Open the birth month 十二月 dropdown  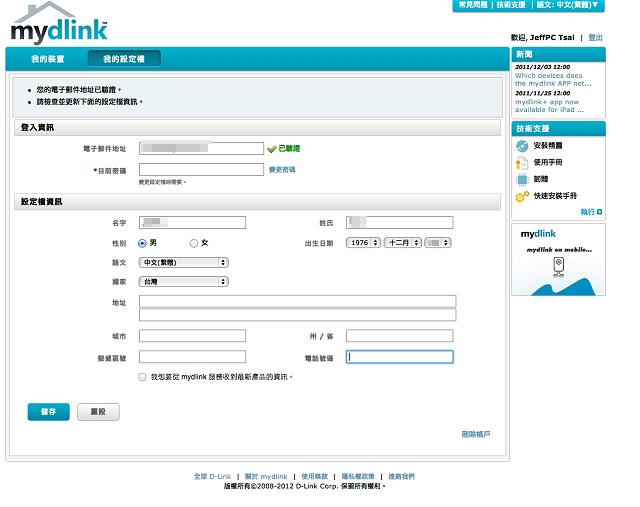pos(402,243)
